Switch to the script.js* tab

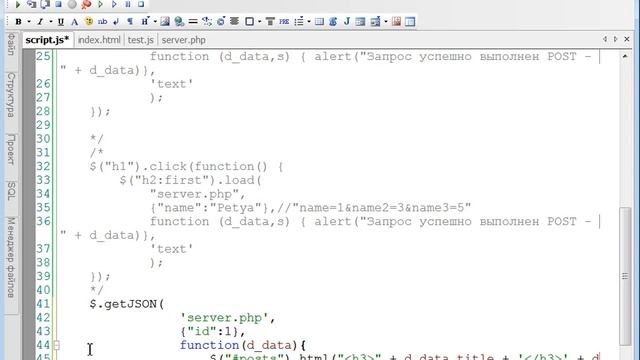(x=47, y=40)
